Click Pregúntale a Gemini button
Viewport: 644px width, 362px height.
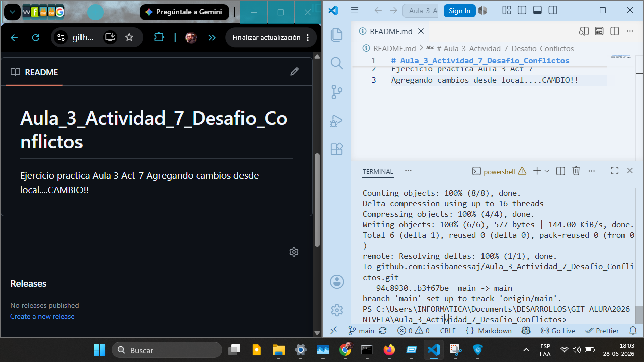coord(185,12)
